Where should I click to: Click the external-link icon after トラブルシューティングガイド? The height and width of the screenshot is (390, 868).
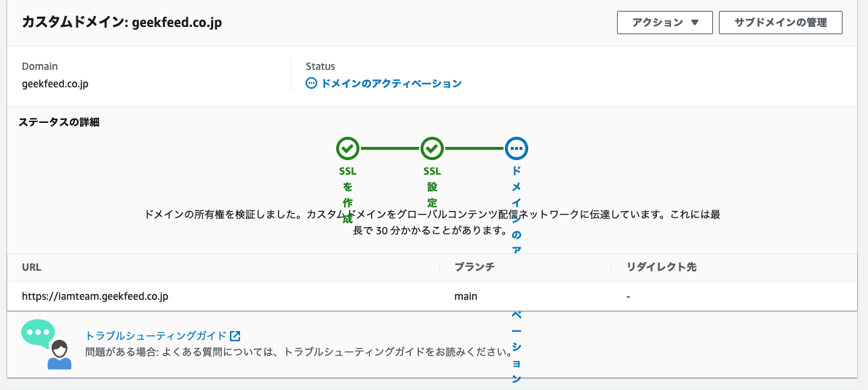(x=235, y=335)
